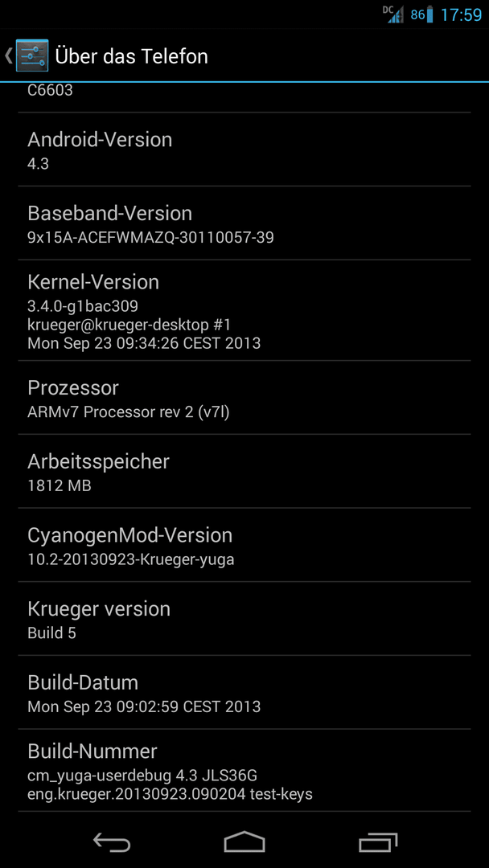Viewport: 489px width, 868px height.
Task: Open the recent apps navigation button
Action: (378, 841)
